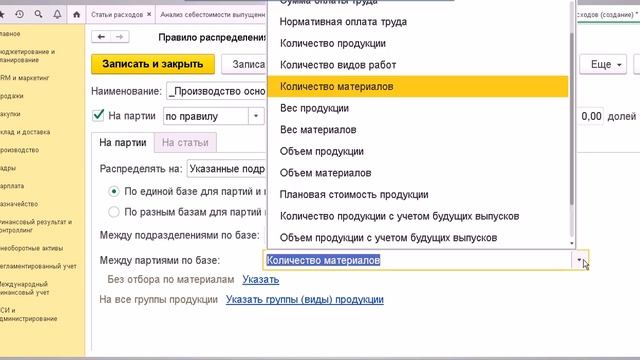Open the Кадры section
640x360 pixels.
pos(8,168)
